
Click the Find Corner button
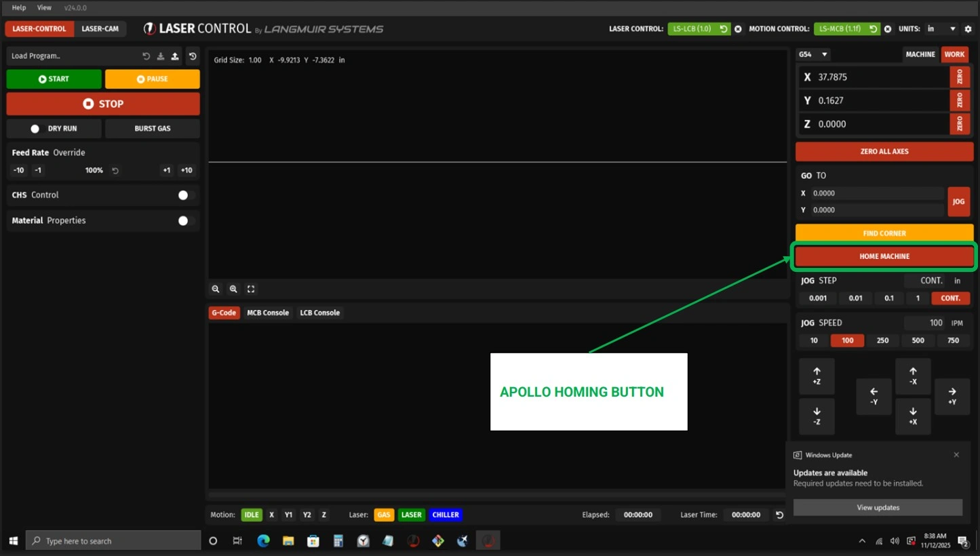tap(884, 233)
